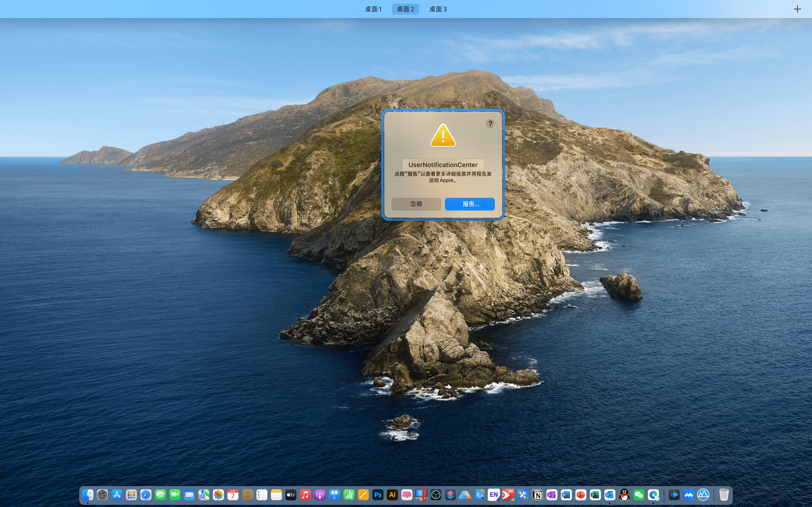Launch Illustrator from the Dock
Screen dimensions: 812x507
(x=392, y=495)
